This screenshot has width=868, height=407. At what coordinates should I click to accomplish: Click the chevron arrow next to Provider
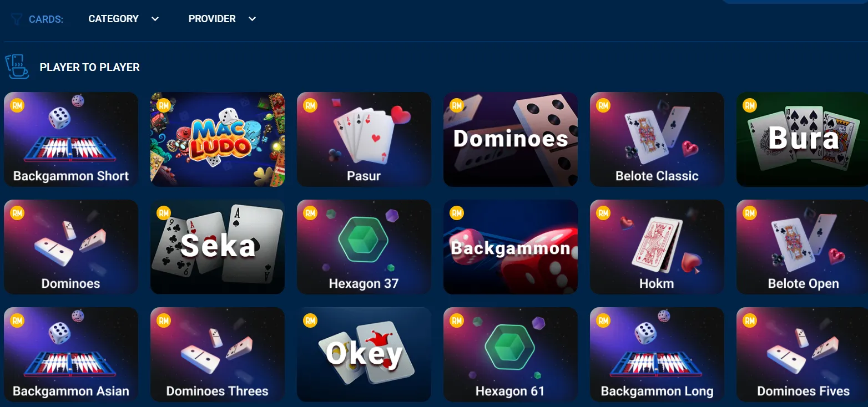(252, 19)
